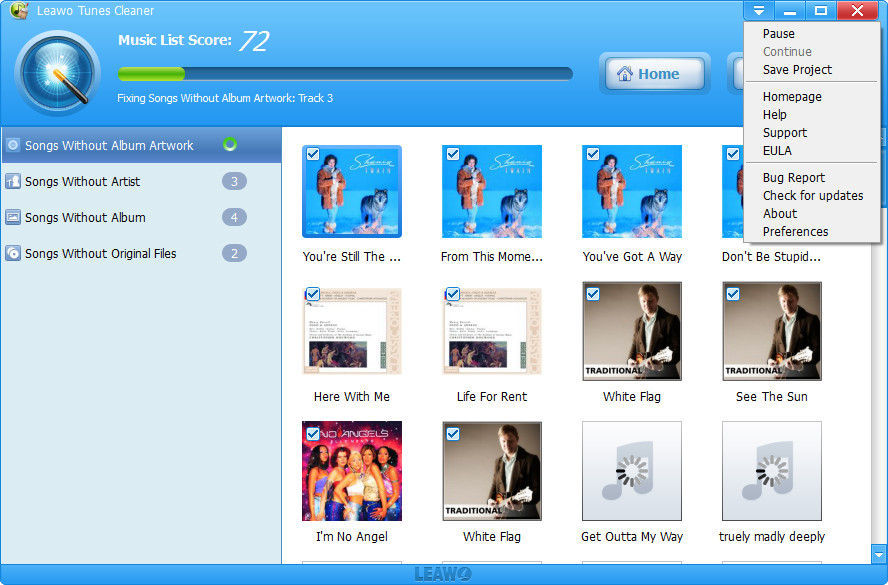888x585 pixels.
Task: Click the count badge 4 for Songs Without Album
Action: pos(234,217)
